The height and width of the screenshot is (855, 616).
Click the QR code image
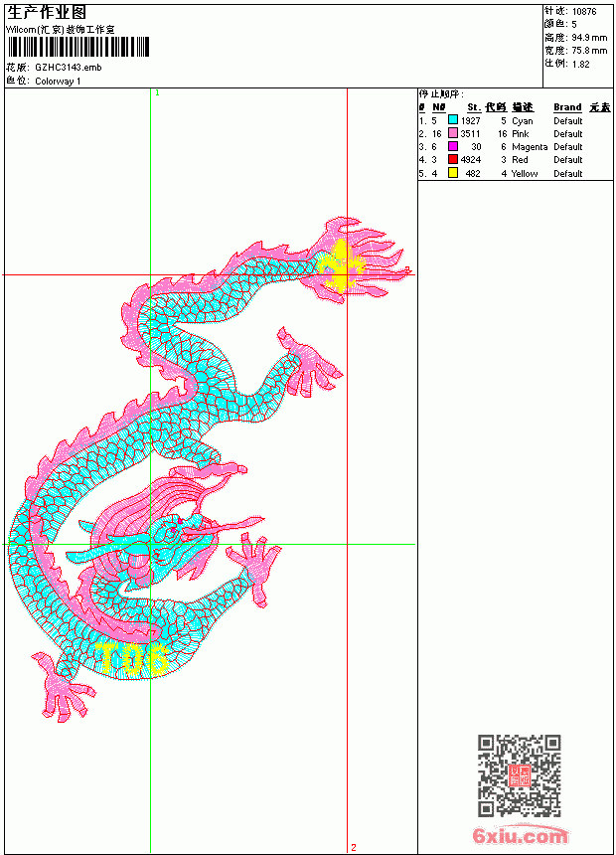click(520, 775)
